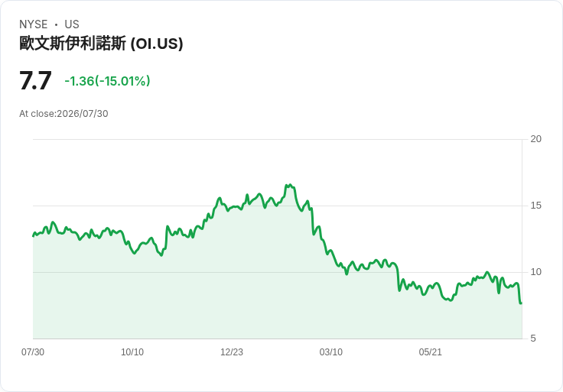Click the 10/10 x-axis date label
The width and height of the screenshot is (563, 392).
pos(132,352)
